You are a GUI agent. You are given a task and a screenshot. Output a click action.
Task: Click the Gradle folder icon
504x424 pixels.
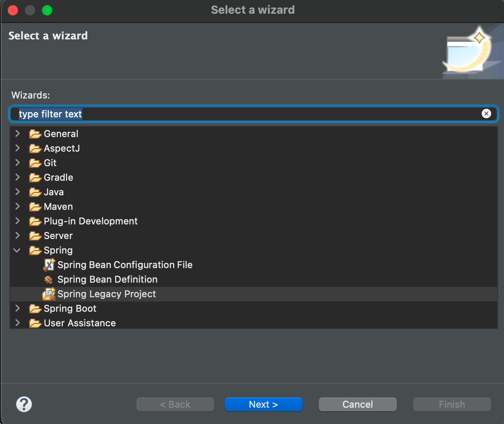pos(35,177)
